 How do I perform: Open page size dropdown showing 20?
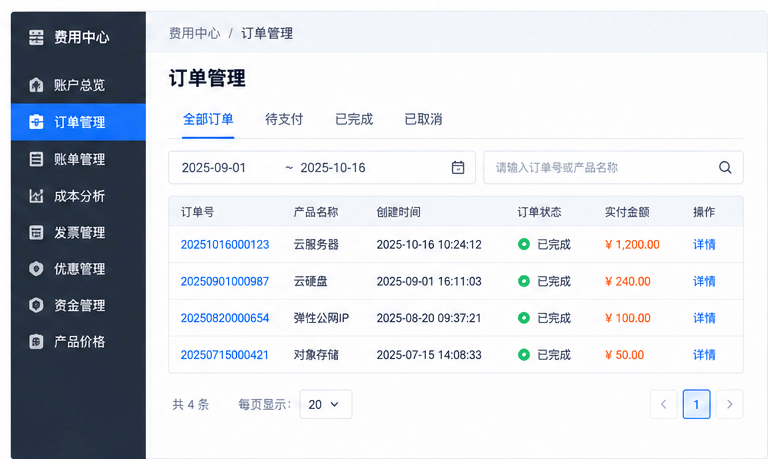point(326,404)
